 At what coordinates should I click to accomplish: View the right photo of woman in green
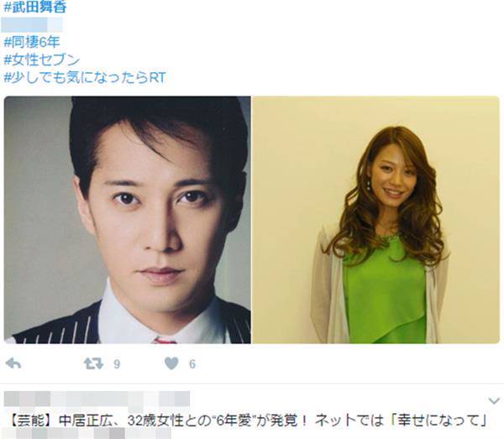click(376, 220)
